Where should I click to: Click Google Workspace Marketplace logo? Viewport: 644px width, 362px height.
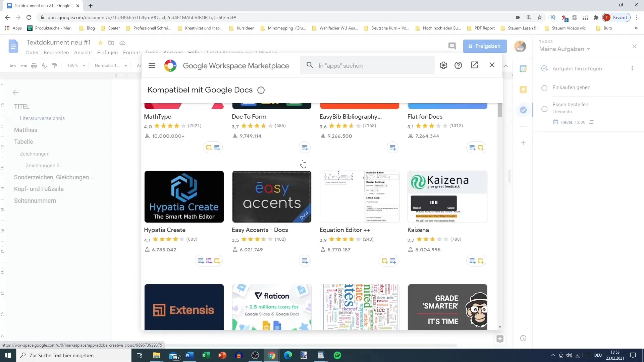(x=170, y=66)
